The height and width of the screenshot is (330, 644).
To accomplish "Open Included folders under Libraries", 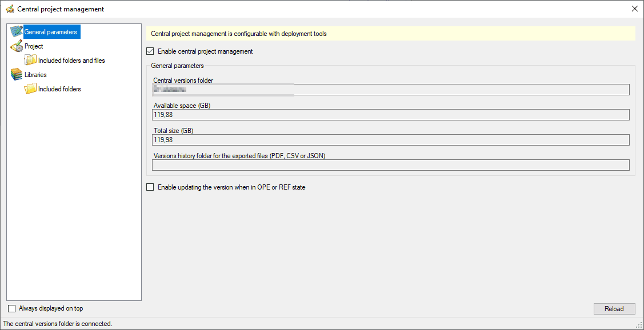I will pyautogui.click(x=59, y=89).
